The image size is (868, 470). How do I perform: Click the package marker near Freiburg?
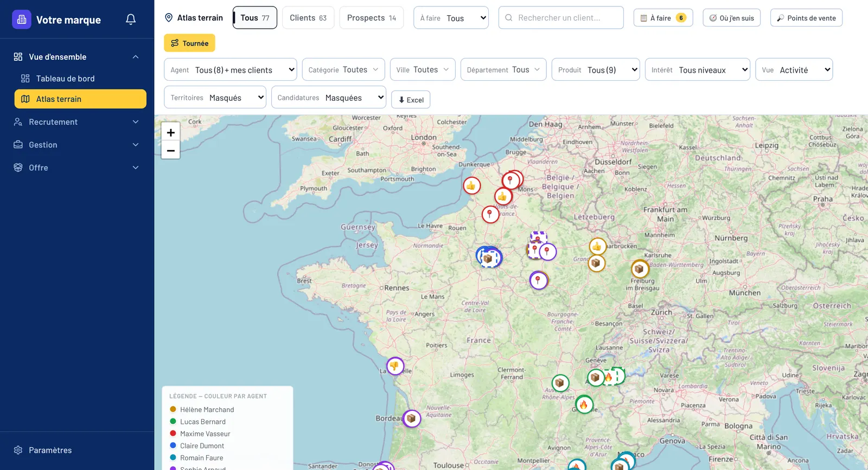640,269
